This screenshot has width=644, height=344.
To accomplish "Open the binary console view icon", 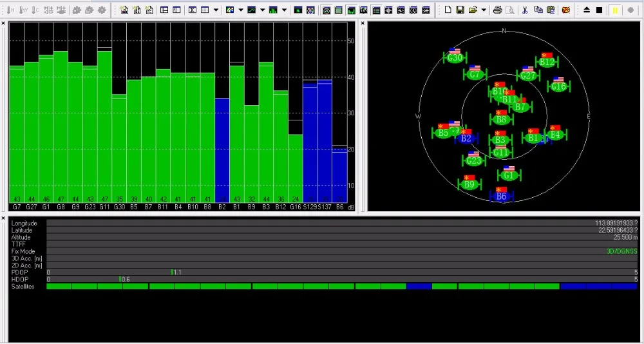I will 137,10.
